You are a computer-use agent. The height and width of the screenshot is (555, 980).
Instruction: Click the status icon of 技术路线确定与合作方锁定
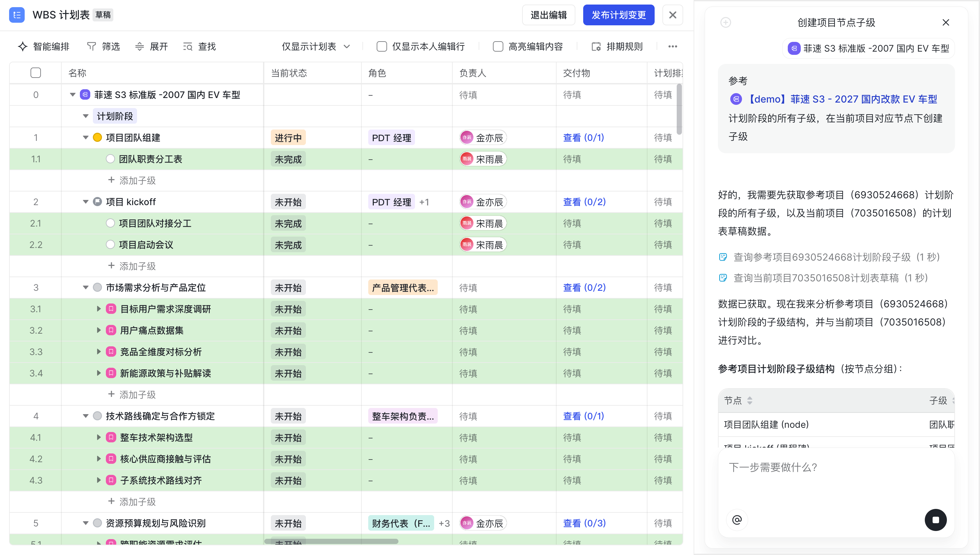[x=97, y=416]
